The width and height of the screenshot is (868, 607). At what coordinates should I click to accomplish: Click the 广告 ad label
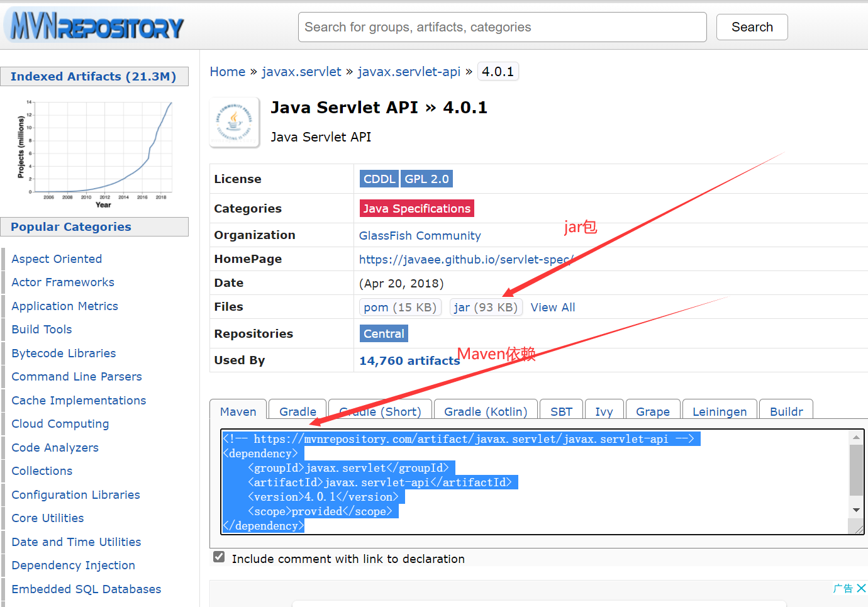point(843,588)
